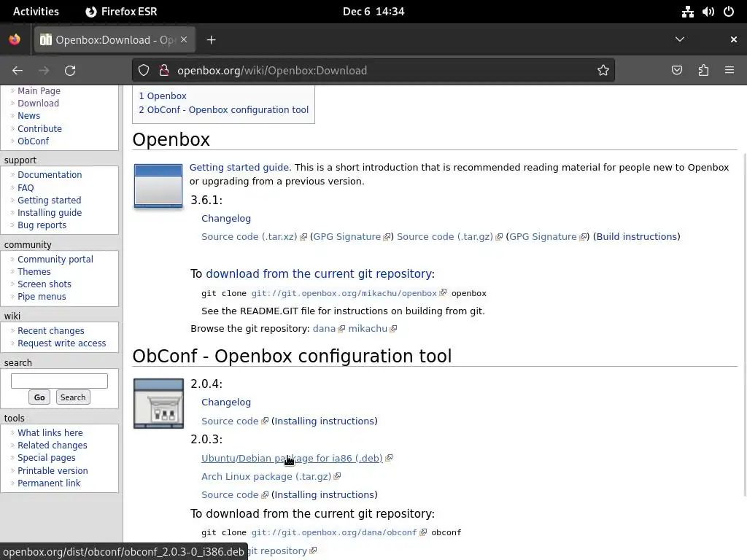
Task: Open the Documentation sidebar link
Action: pyautogui.click(x=50, y=175)
